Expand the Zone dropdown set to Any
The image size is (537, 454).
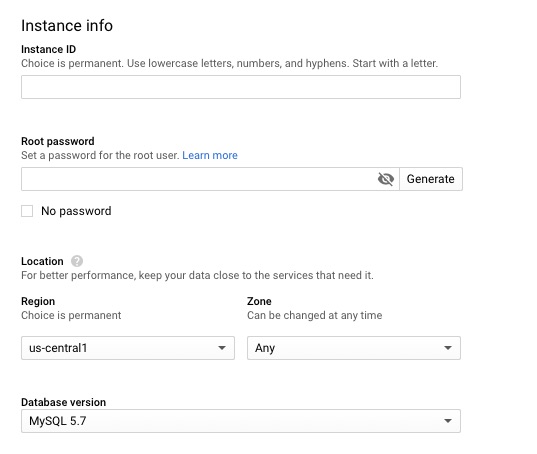[354, 348]
